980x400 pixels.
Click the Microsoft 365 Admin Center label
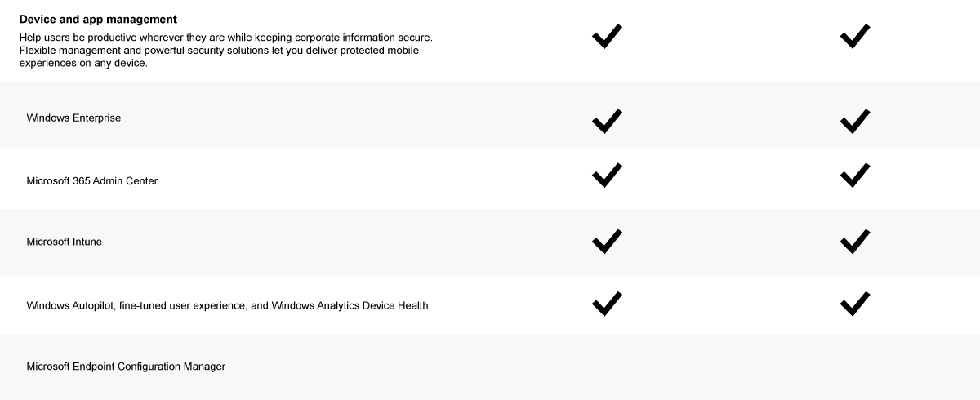click(x=92, y=180)
